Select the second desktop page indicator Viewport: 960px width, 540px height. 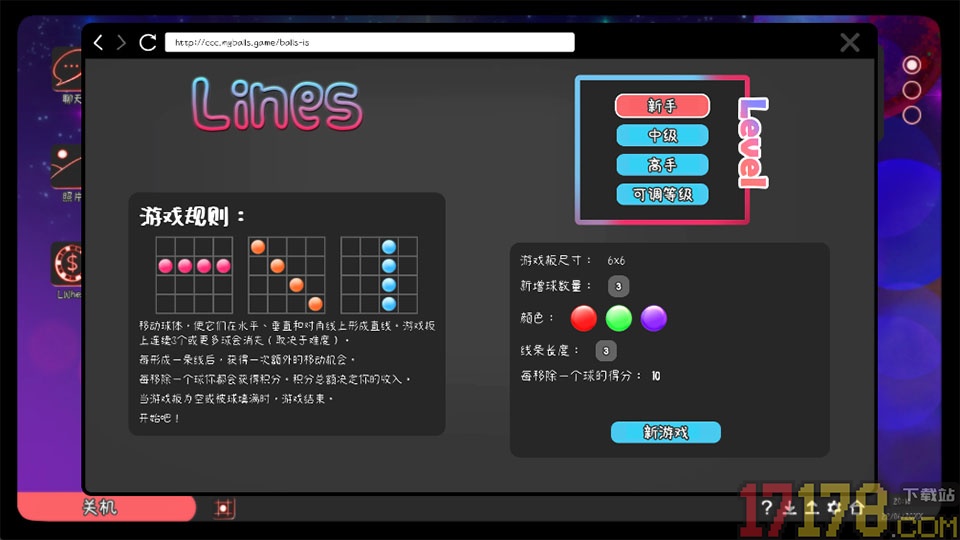click(x=912, y=90)
